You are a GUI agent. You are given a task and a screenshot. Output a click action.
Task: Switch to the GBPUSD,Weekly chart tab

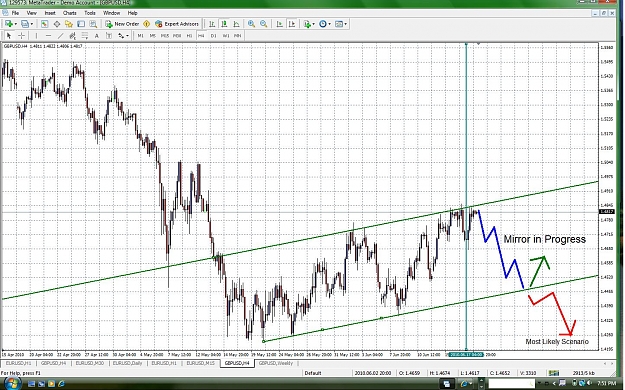276,363
